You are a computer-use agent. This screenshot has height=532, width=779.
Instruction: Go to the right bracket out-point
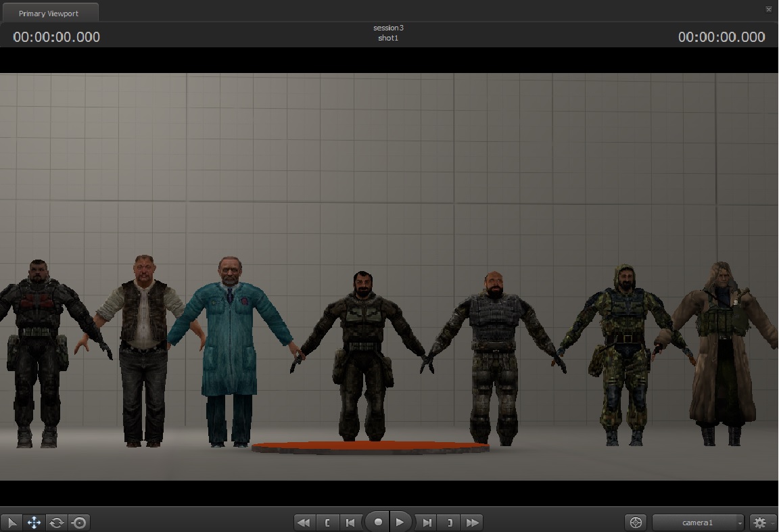point(449,523)
